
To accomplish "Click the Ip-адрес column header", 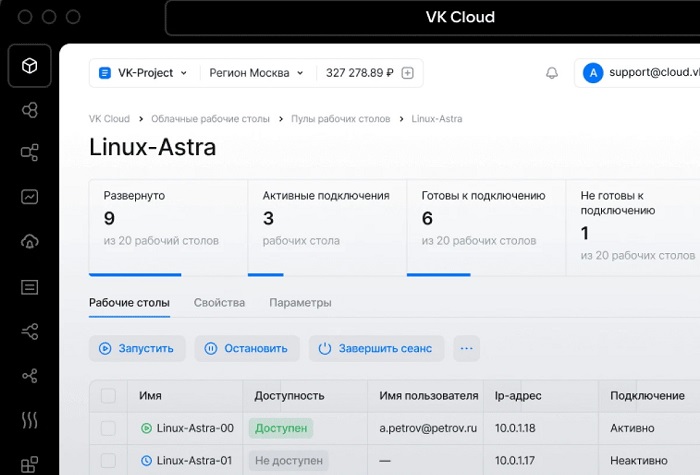I will pyautogui.click(x=518, y=396).
